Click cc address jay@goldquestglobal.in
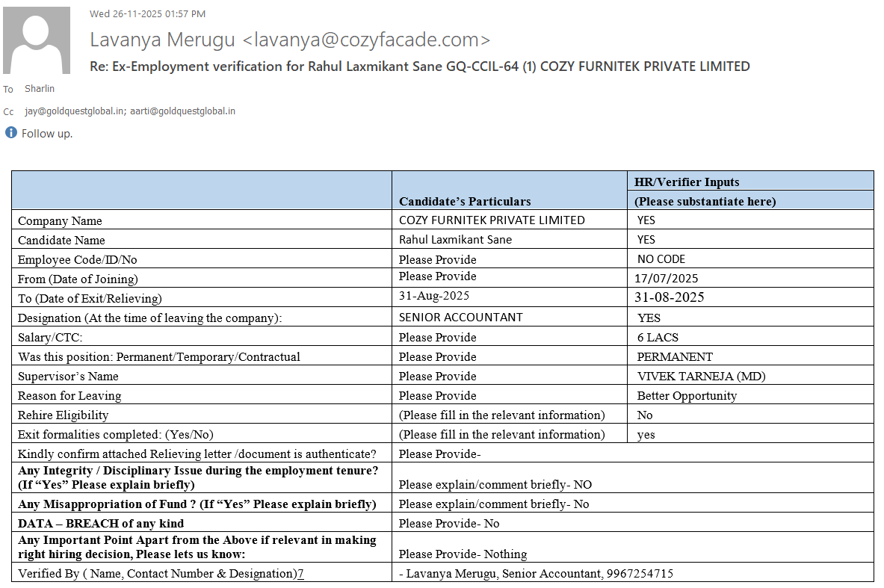The width and height of the screenshot is (884, 588). pos(75,111)
